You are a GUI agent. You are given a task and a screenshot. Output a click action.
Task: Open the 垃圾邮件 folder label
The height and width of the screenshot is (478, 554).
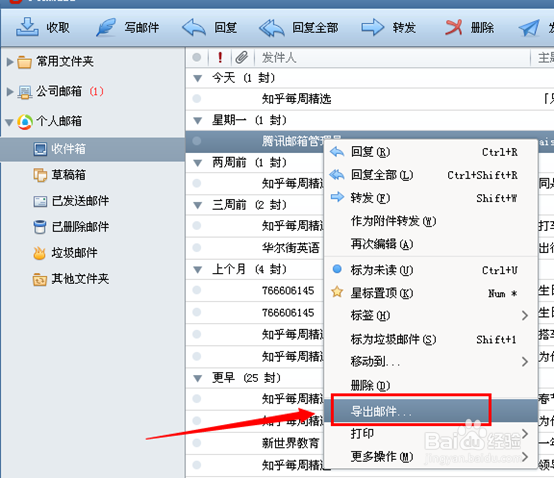pos(75,253)
